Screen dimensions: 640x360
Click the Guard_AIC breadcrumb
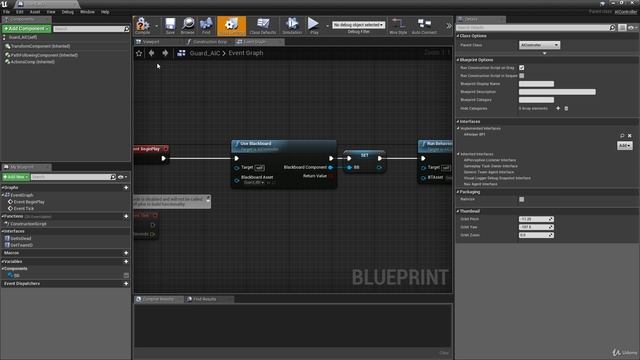[205, 53]
